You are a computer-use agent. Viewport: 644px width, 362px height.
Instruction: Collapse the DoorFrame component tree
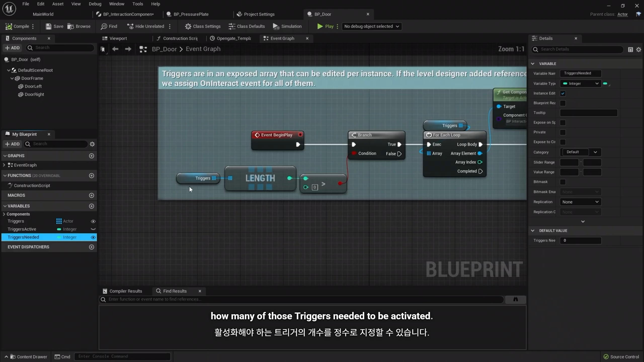[x=12, y=78]
